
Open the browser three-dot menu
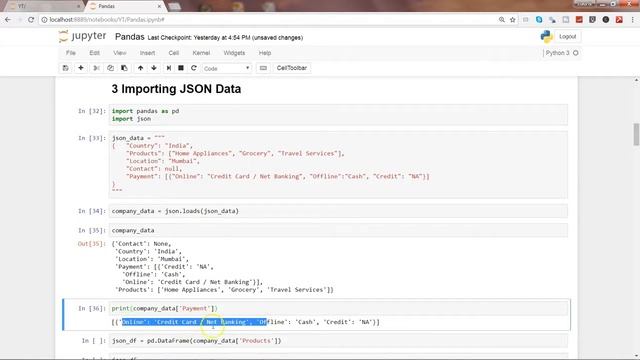[633, 20]
